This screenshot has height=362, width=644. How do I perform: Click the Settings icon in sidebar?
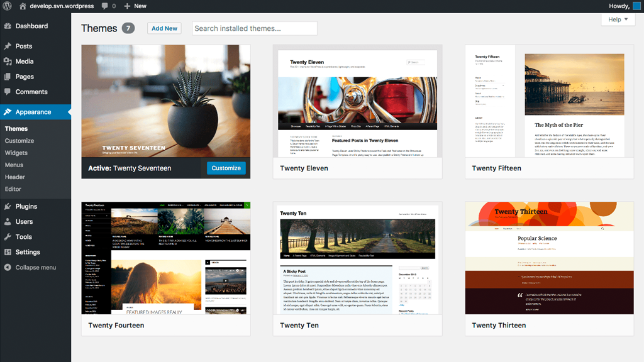tap(8, 252)
